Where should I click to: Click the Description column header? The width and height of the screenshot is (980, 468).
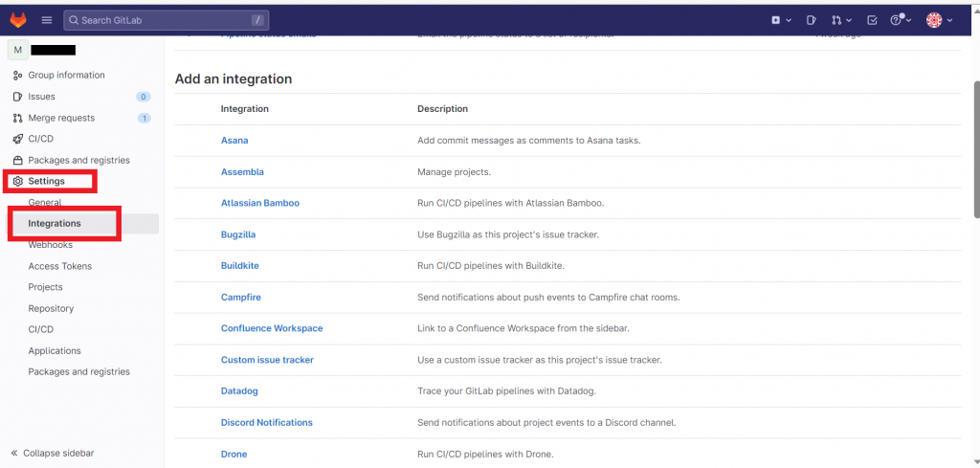coord(442,109)
